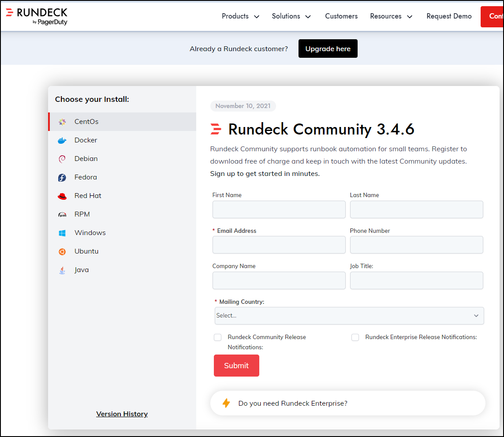The width and height of the screenshot is (504, 437).
Task: Open the Version History link
Action: (122, 414)
